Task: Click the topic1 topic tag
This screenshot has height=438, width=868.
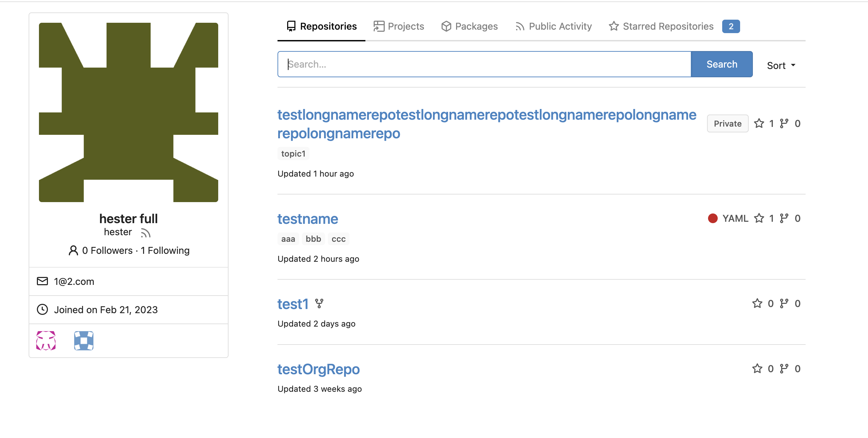Action: (293, 154)
